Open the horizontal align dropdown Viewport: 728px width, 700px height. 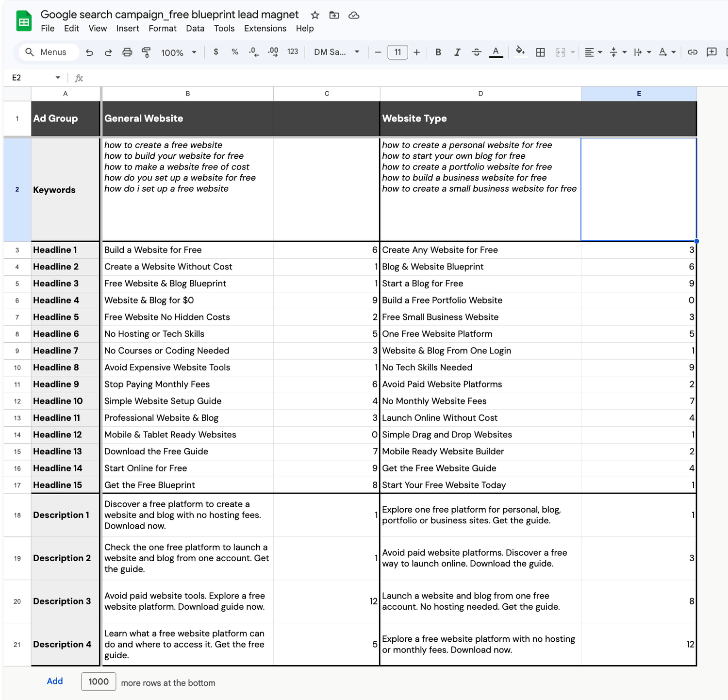tap(594, 52)
